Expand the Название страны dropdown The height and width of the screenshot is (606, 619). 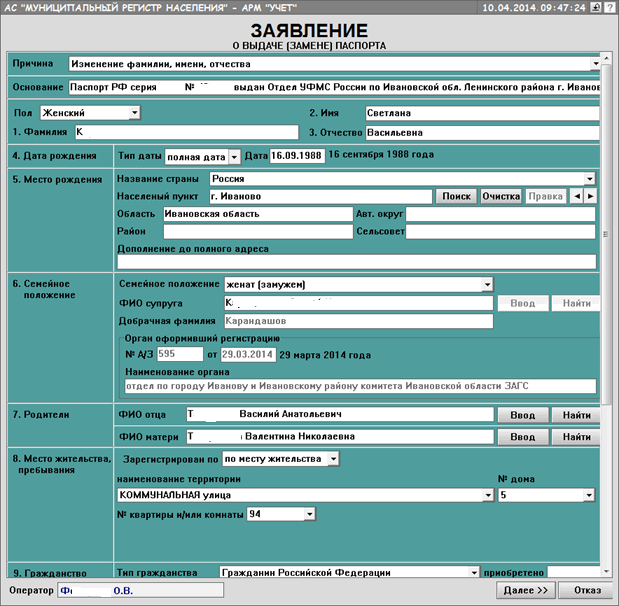589,178
